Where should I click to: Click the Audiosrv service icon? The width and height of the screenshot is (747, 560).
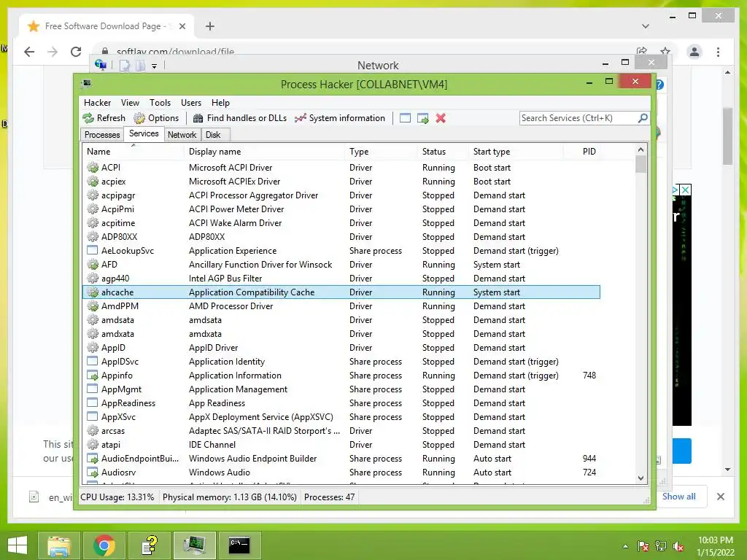tap(93, 472)
